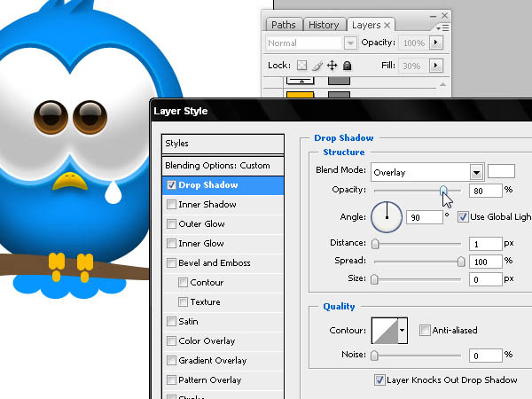Click the Inner Glow style label
532x399 pixels.
click(201, 244)
